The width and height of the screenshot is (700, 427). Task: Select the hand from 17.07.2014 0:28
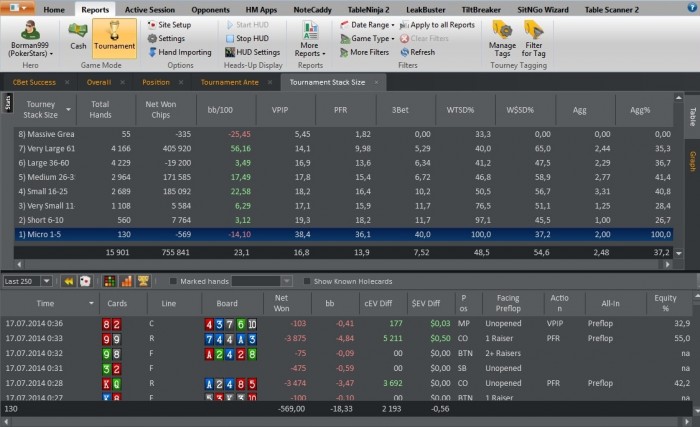[x=347, y=383]
